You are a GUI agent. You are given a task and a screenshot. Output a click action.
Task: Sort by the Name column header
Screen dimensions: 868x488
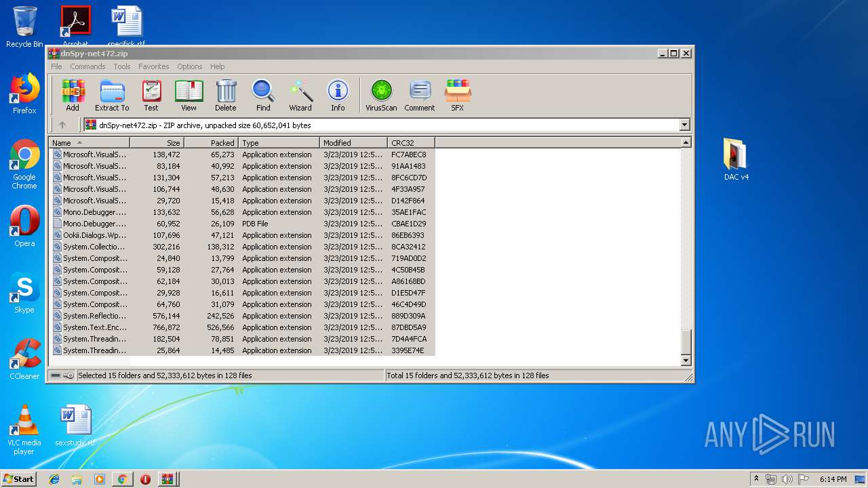(x=89, y=142)
